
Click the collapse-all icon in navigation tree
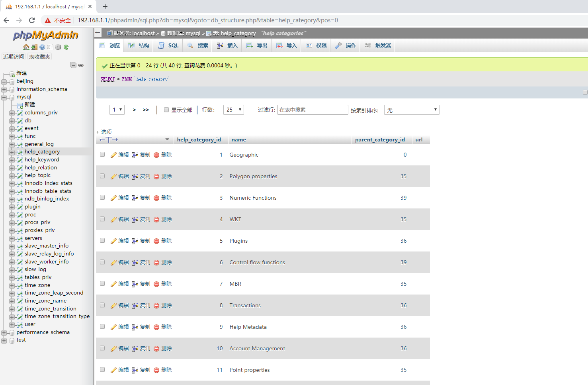click(73, 65)
